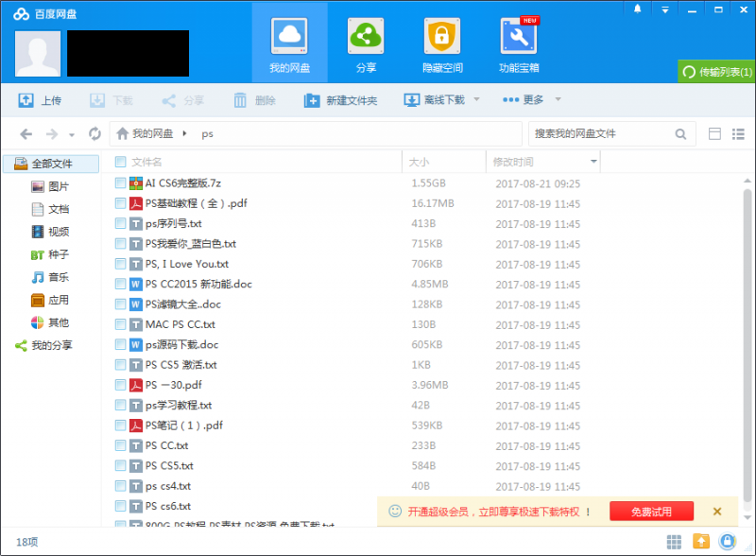Open the 更多 menu
The image size is (756, 556).
[x=524, y=100]
